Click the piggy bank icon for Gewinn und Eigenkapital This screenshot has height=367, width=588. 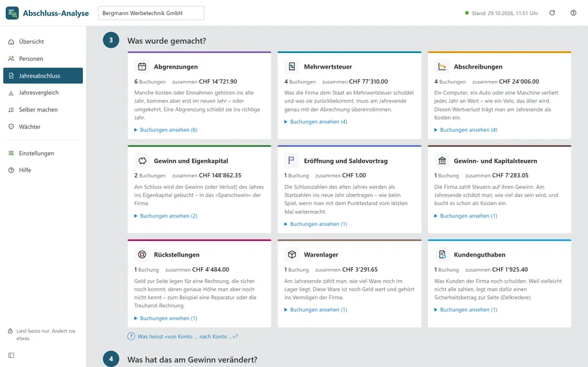[142, 161]
